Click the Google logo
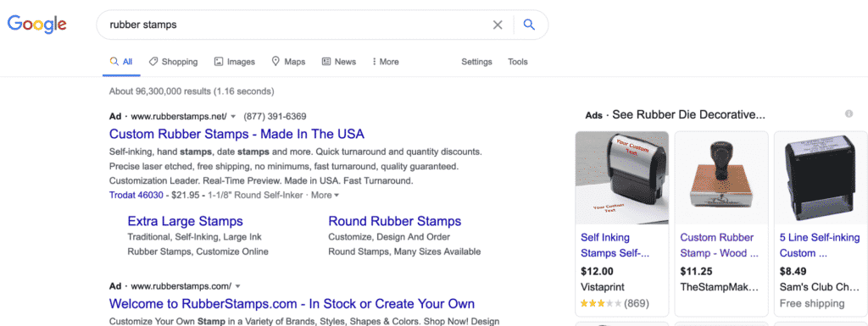This screenshot has width=868, height=326. coord(37,25)
